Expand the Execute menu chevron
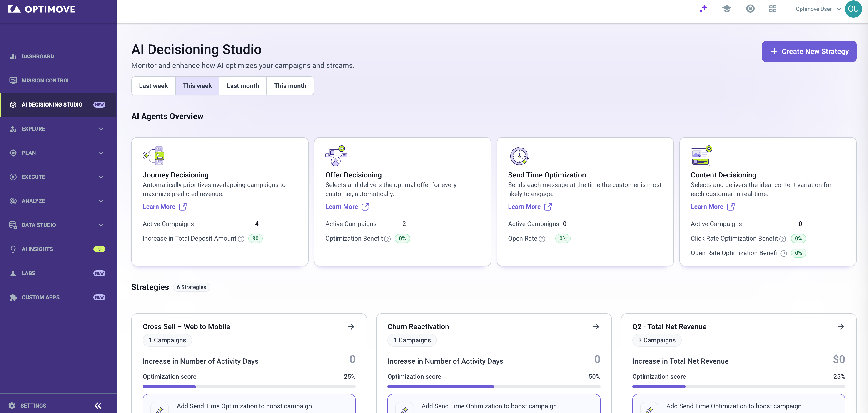868x413 pixels. (x=101, y=177)
